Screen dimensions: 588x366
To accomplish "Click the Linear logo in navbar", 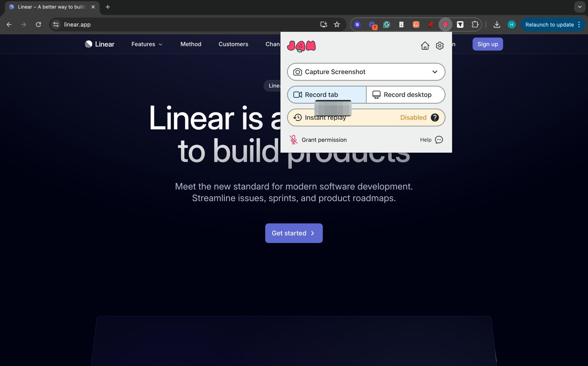I will click(100, 44).
